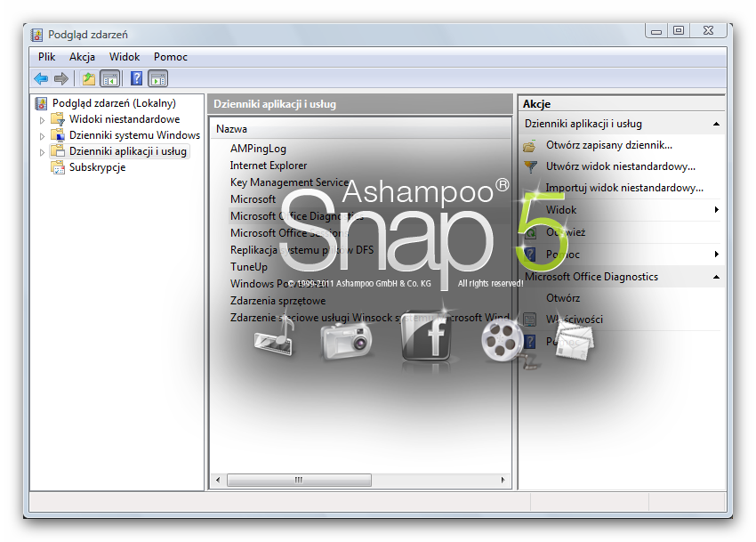Viewport: 756px width, 542px height.
Task: Open help via the blue question-mark toolbar icon
Action: click(136, 78)
